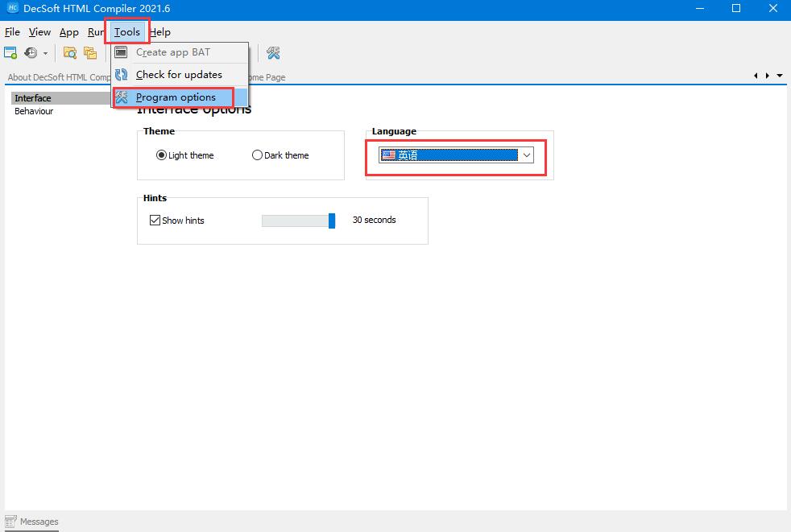Choose Check for updates menu entry

180,75
